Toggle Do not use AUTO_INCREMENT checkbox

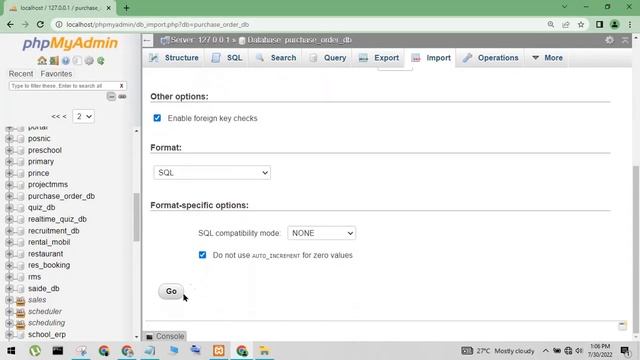(x=202, y=255)
